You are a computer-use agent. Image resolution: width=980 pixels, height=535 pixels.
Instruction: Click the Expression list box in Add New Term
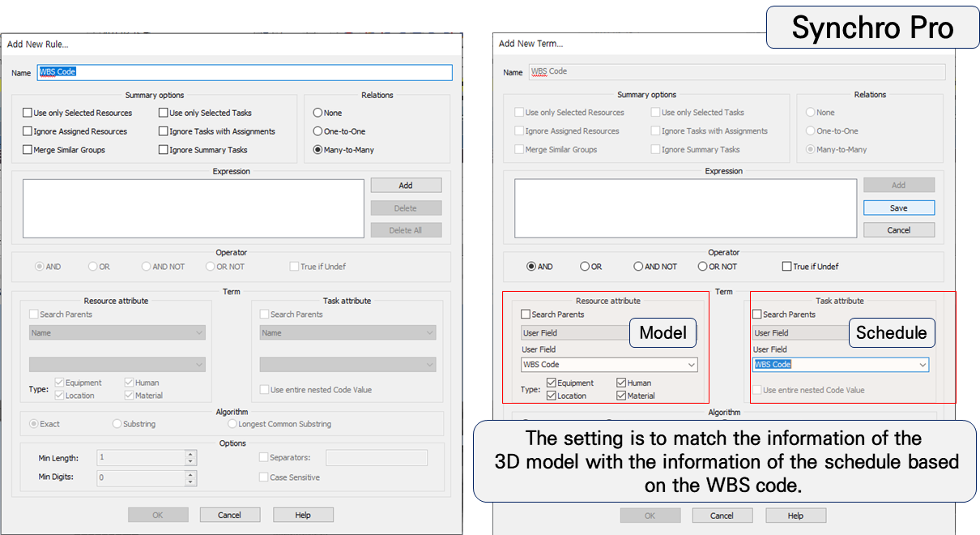tap(685, 208)
